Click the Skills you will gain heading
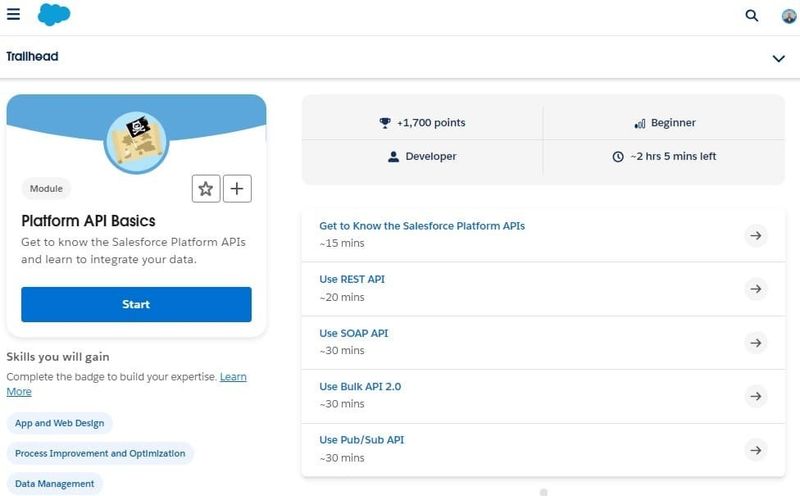The width and height of the screenshot is (800, 496). coord(58,357)
